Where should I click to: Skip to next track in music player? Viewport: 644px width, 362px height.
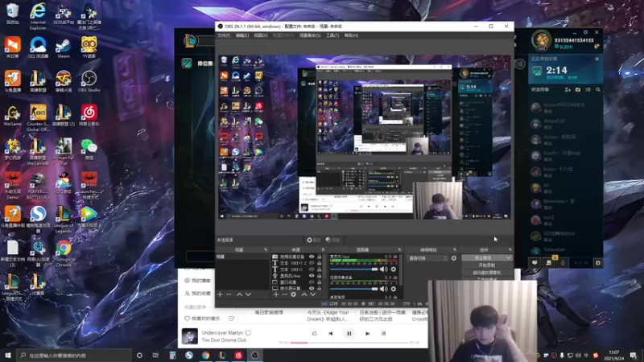click(368, 334)
